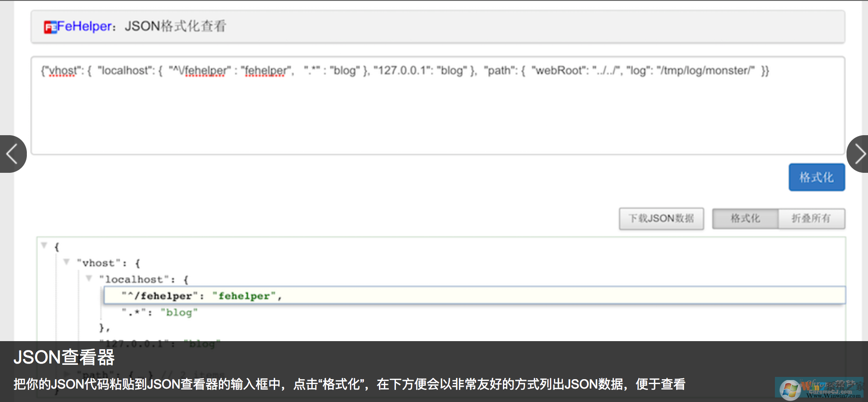Click inside the JSON input textarea
Viewport: 868px width, 402px height.
click(438, 106)
